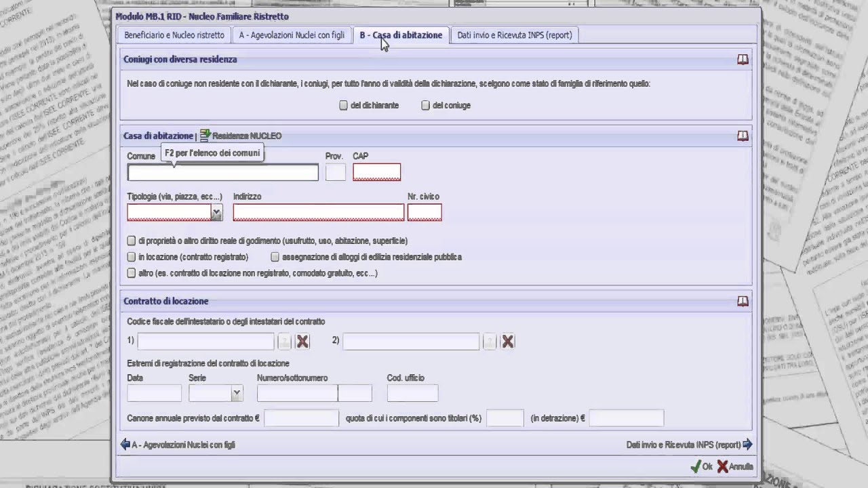Image resolution: width=868 pixels, height=488 pixels.
Task: Switch to A - Agevolazioni Nuclei con figli tab
Action: 292,35
